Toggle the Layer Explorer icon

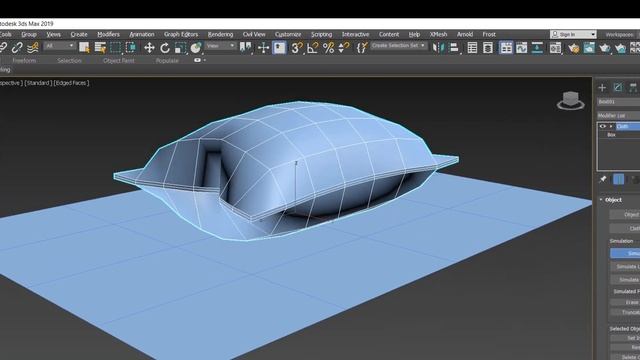pyautogui.click(x=488, y=48)
